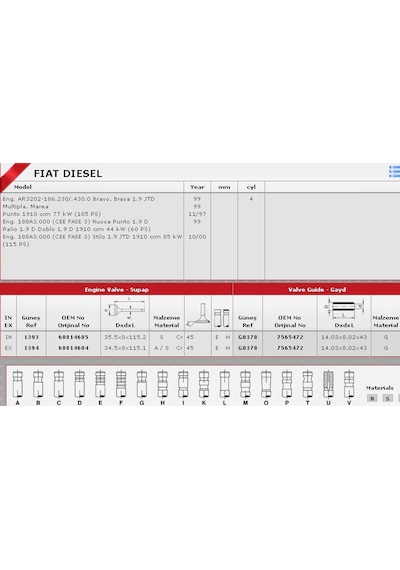Select valve type M diagram
The width and height of the screenshot is (400, 570).
(245, 385)
